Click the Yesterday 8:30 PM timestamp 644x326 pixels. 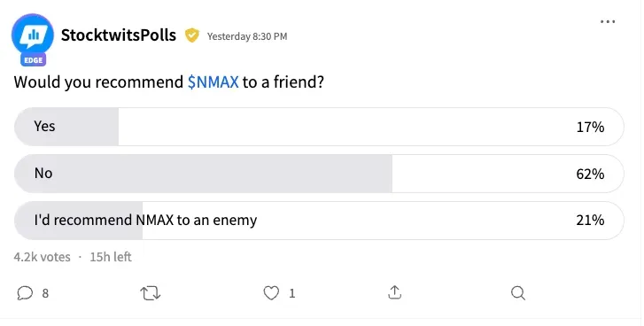click(247, 36)
